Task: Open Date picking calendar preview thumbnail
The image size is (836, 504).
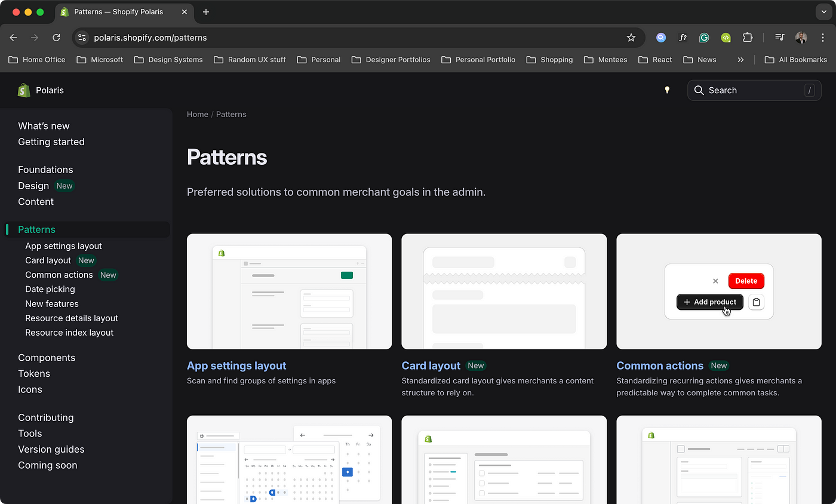Action: [289, 460]
